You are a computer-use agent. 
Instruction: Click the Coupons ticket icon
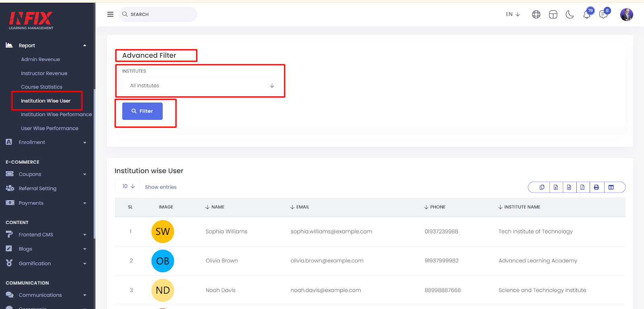pos(10,174)
